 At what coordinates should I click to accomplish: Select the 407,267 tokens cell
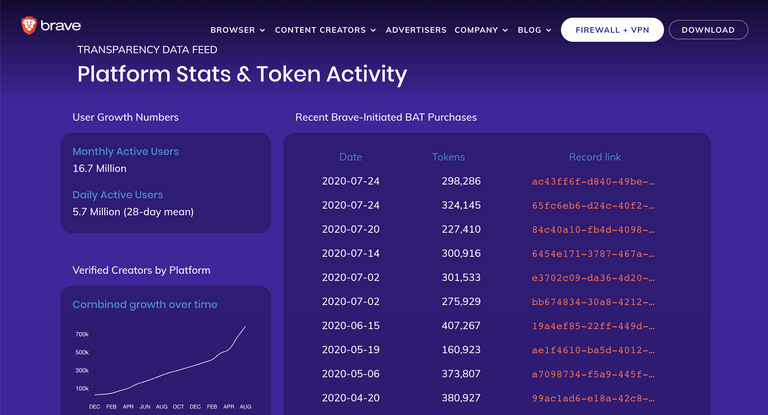tap(461, 325)
